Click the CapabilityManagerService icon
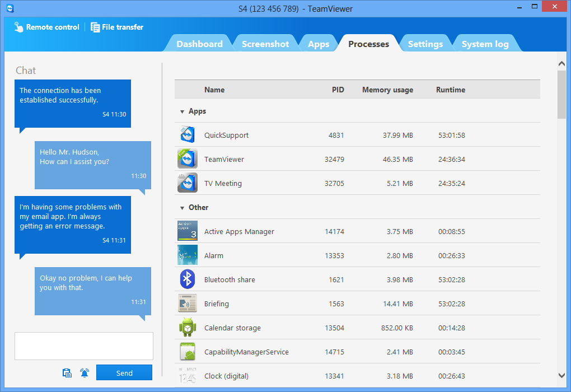This screenshot has height=392, width=571. coord(188,352)
